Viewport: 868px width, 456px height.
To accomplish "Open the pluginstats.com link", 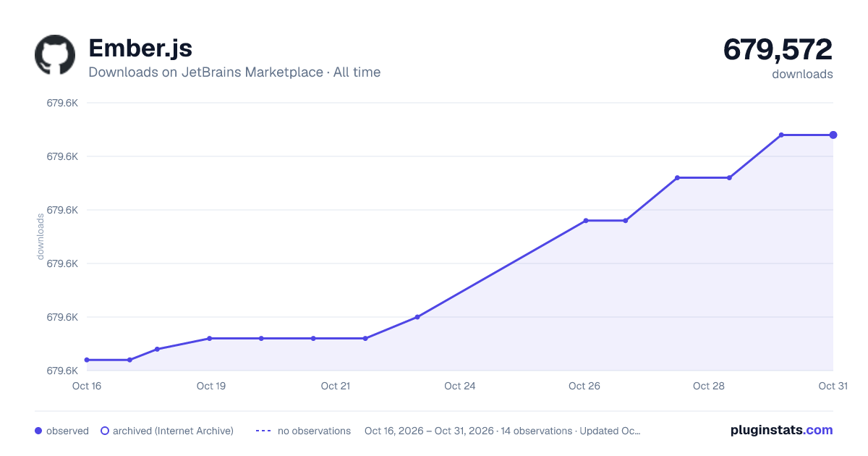I will click(x=781, y=430).
